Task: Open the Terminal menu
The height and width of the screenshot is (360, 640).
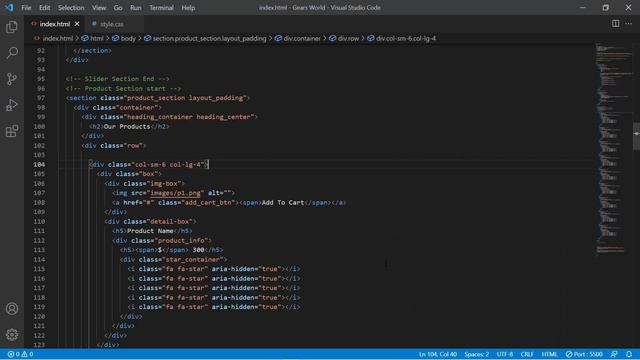Action: click(161, 8)
